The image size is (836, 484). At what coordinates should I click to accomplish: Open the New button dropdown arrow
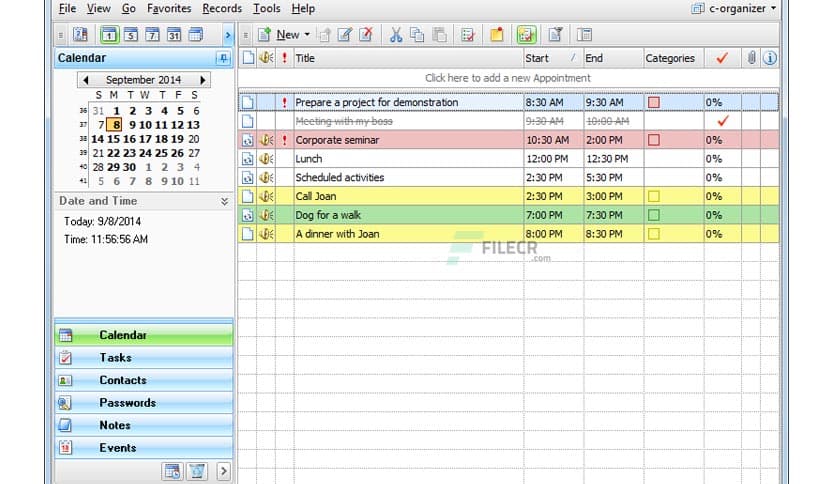[x=307, y=35]
